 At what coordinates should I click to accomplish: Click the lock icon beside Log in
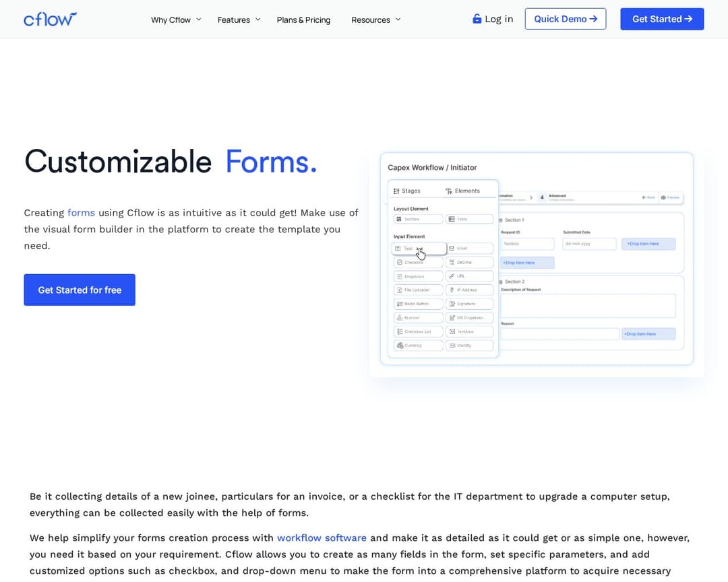[x=477, y=19]
